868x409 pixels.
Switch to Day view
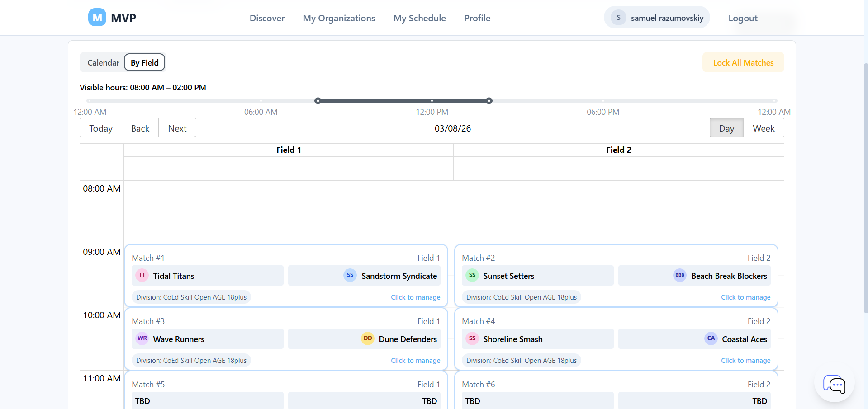(x=726, y=128)
